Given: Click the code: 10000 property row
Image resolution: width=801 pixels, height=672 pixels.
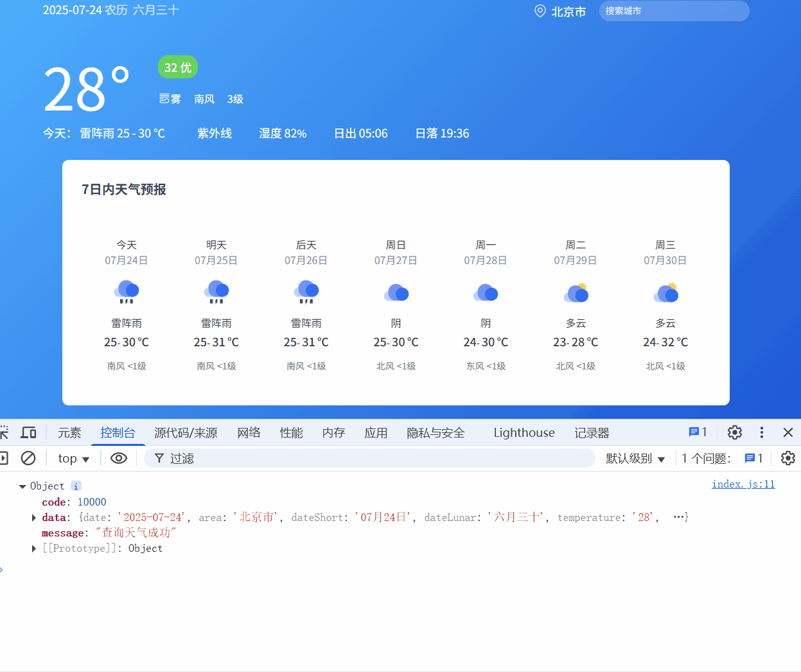Looking at the screenshot, I should point(74,502).
